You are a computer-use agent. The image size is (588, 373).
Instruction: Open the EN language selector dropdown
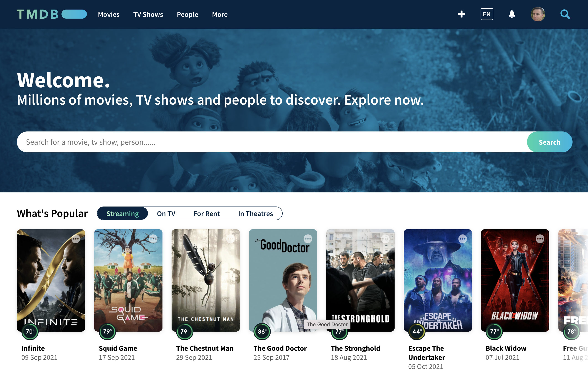(486, 14)
